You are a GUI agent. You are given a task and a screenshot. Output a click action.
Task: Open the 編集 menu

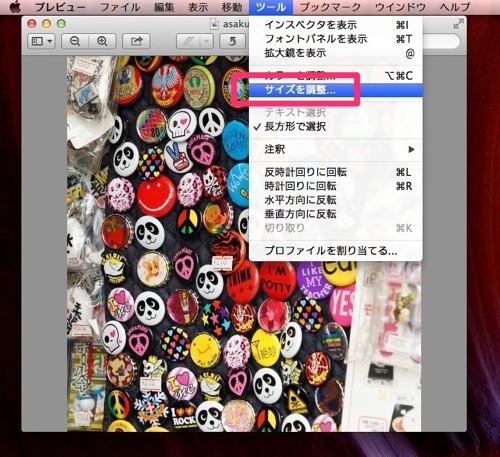(x=164, y=7)
